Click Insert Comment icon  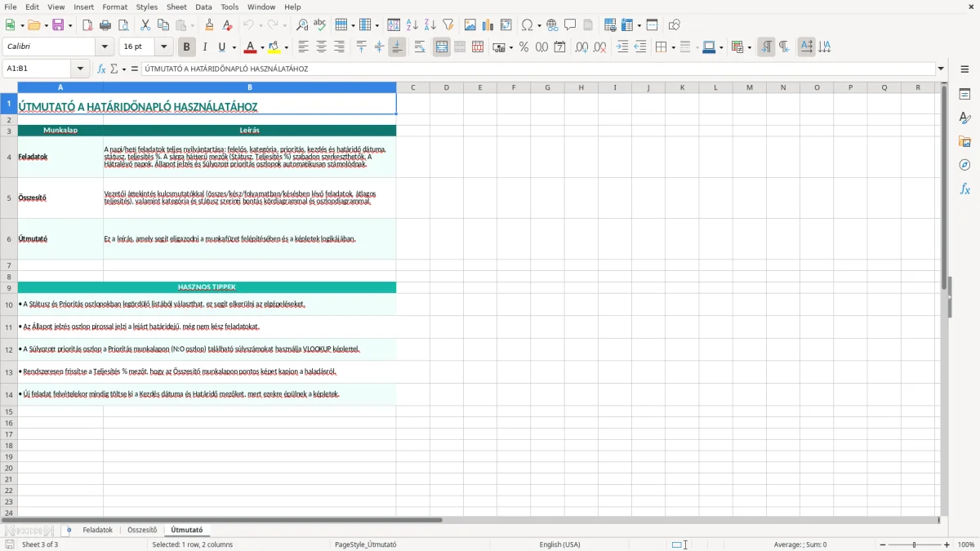pos(570,25)
